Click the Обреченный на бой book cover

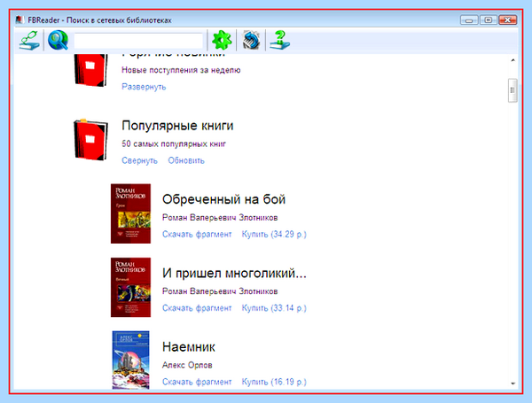[x=130, y=213]
